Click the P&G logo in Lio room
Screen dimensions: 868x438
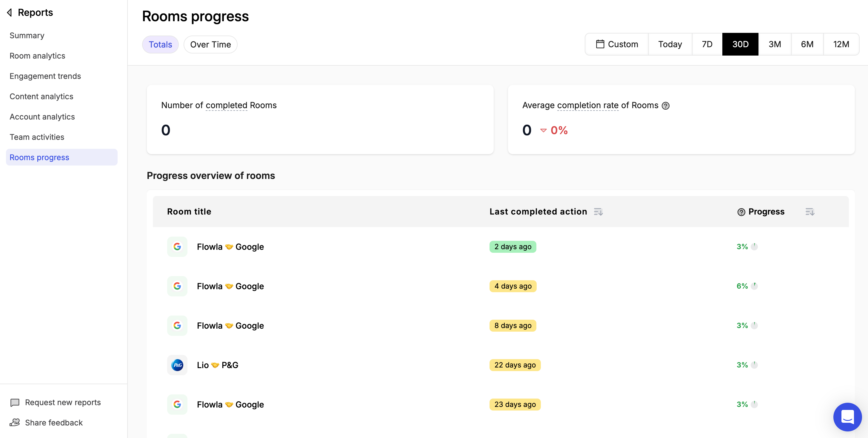[177, 365]
